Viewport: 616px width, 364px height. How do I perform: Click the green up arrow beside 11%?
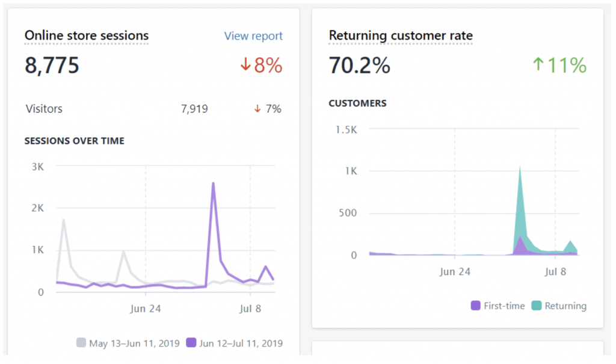(x=537, y=66)
